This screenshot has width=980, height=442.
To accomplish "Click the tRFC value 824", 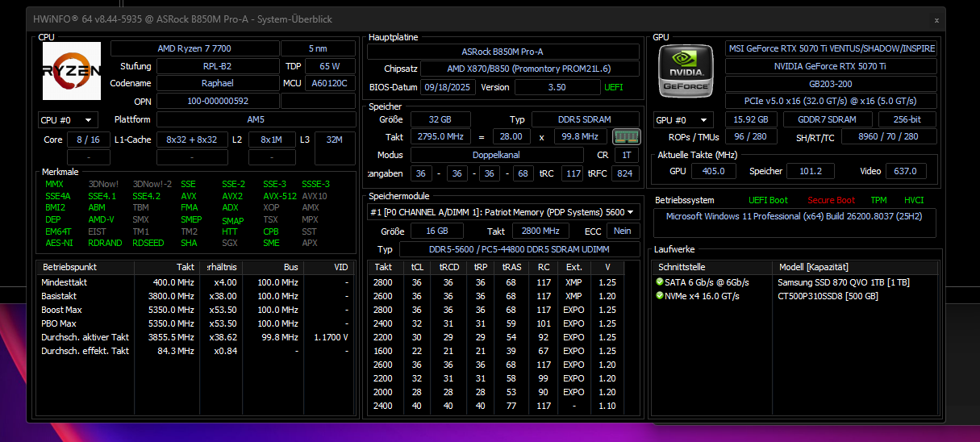I will tap(625, 173).
